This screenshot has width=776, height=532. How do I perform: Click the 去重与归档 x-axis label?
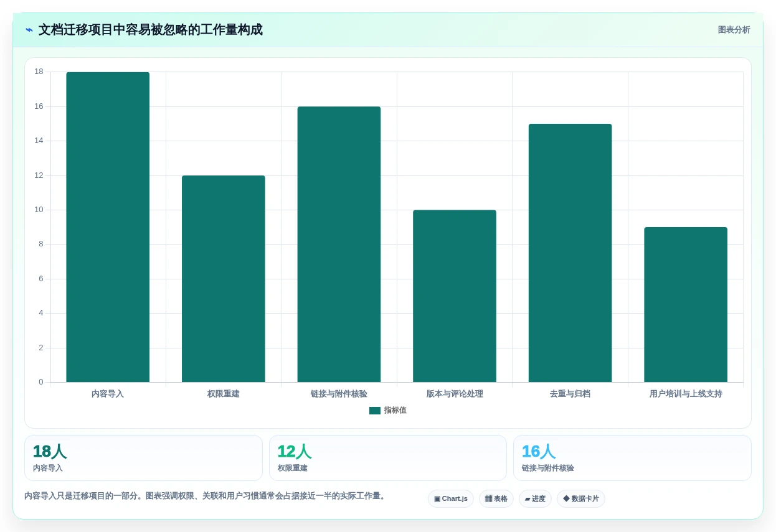click(x=570, y=394)
